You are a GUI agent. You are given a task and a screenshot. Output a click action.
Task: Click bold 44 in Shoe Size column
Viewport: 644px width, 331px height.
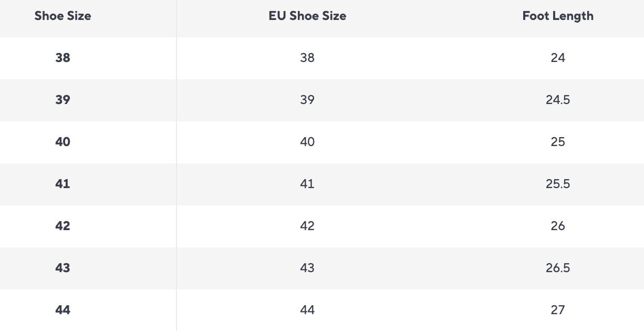point(63,310)
